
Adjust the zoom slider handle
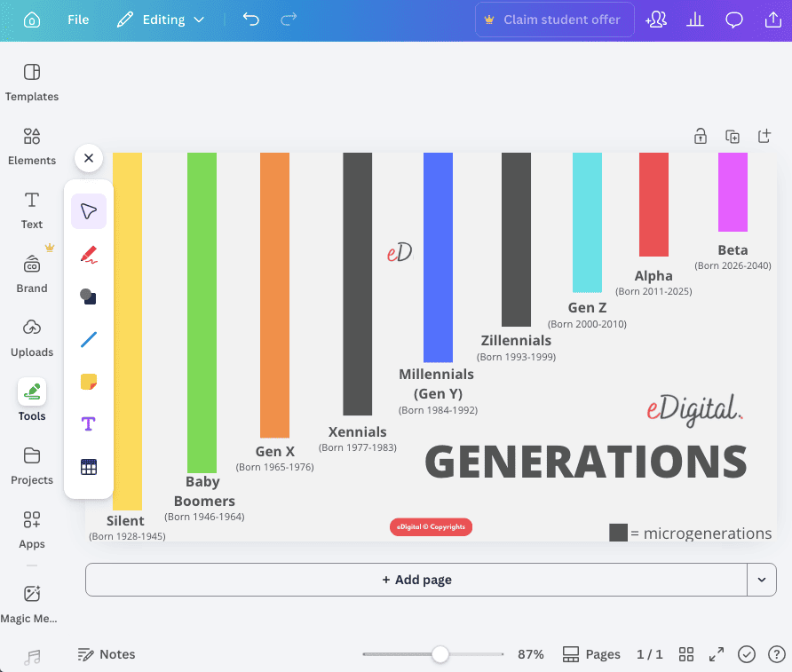click(x=440, y=654)
